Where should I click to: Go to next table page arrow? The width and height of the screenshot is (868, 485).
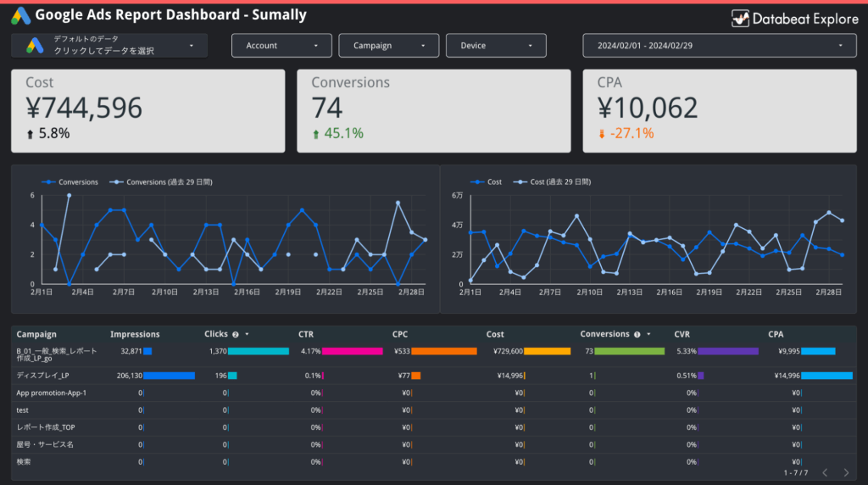pyautogui.click(x=846, y=472)
